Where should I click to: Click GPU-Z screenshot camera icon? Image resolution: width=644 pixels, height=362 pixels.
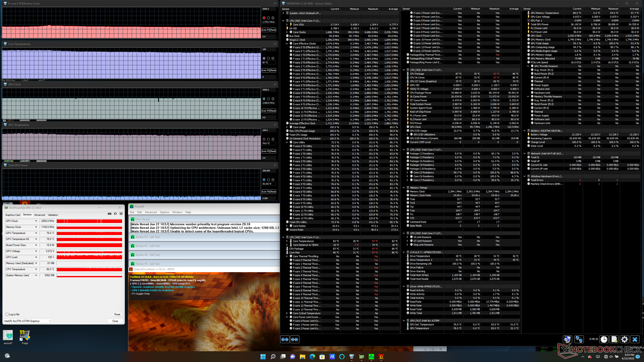[109, 214]
